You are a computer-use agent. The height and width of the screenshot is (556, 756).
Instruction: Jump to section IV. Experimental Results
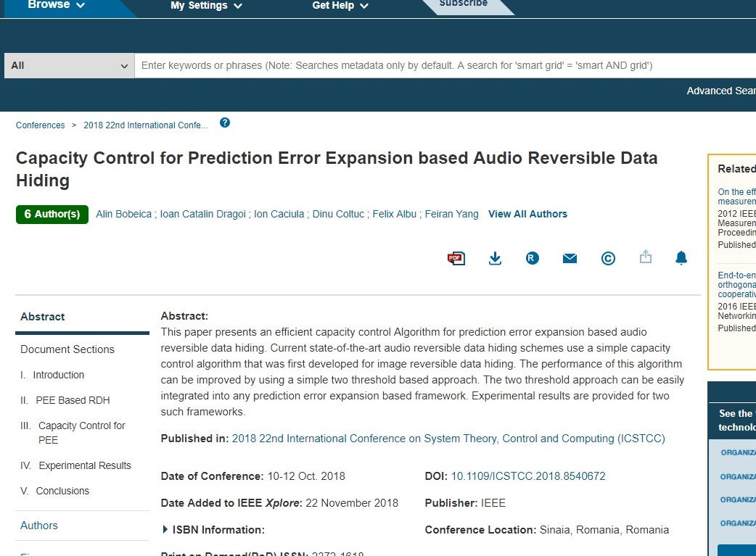point(75,465)
